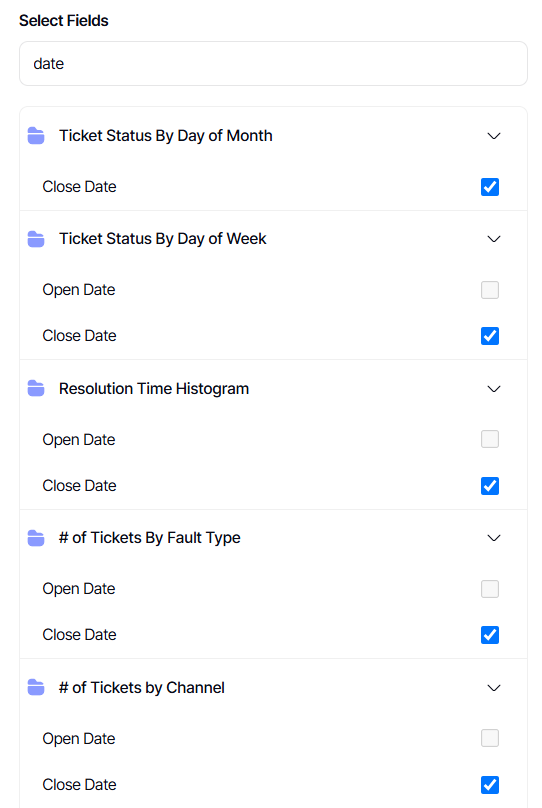542x808 pixels.
Task: Click the Resolution Time Histogram folder icon
Action: point(36,389)
